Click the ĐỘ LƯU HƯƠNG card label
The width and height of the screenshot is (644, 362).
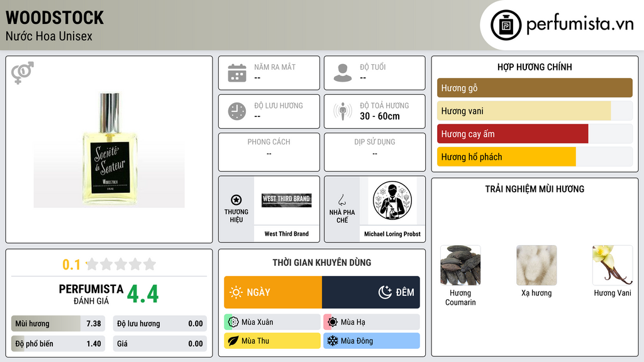pos(279,106)
